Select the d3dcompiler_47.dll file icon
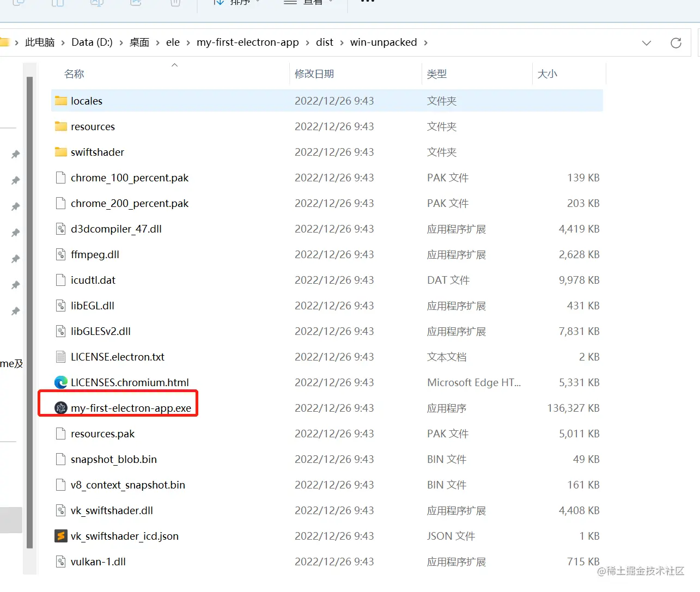The height and width of the screenshot is (592, 700). point(61,229)
